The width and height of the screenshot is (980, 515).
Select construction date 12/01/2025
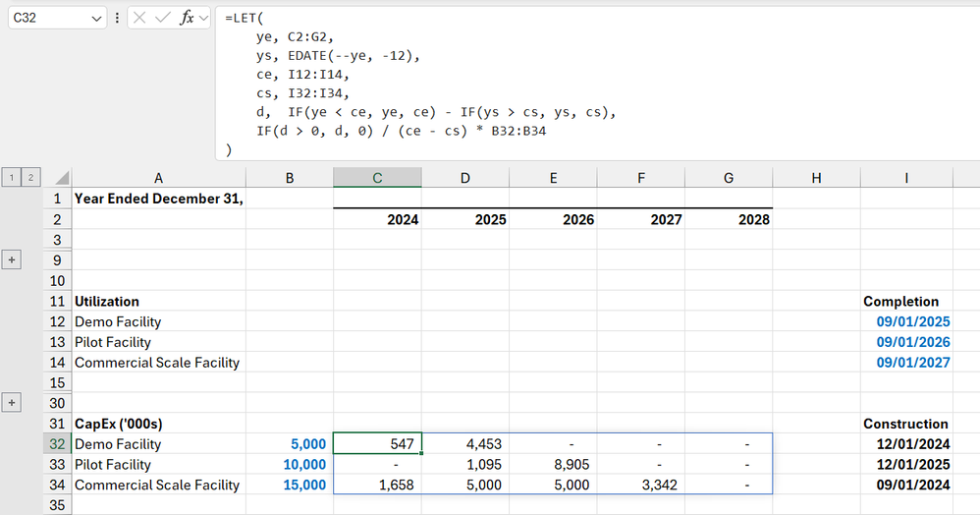906,464
